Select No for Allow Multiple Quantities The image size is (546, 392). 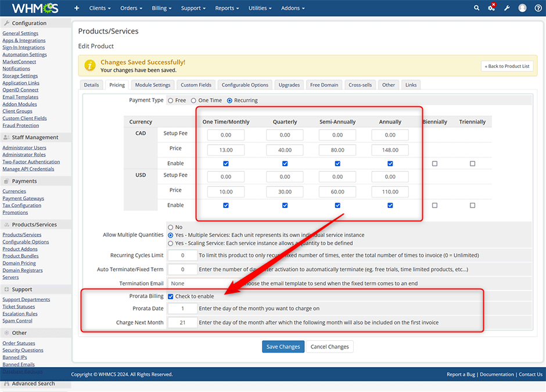[171, 227]
